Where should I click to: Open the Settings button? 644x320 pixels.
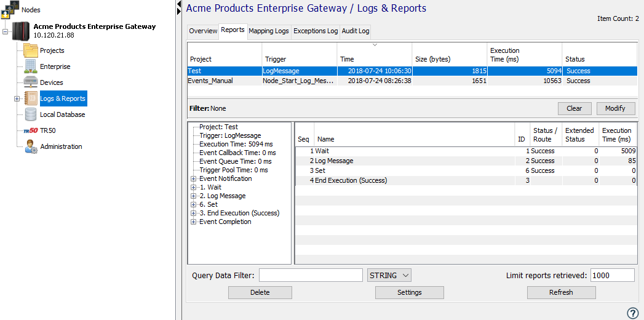coord(410,292)
